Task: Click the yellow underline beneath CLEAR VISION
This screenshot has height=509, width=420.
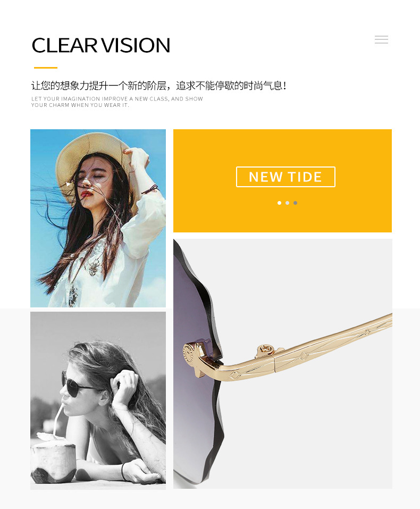Action: (46, 68)
